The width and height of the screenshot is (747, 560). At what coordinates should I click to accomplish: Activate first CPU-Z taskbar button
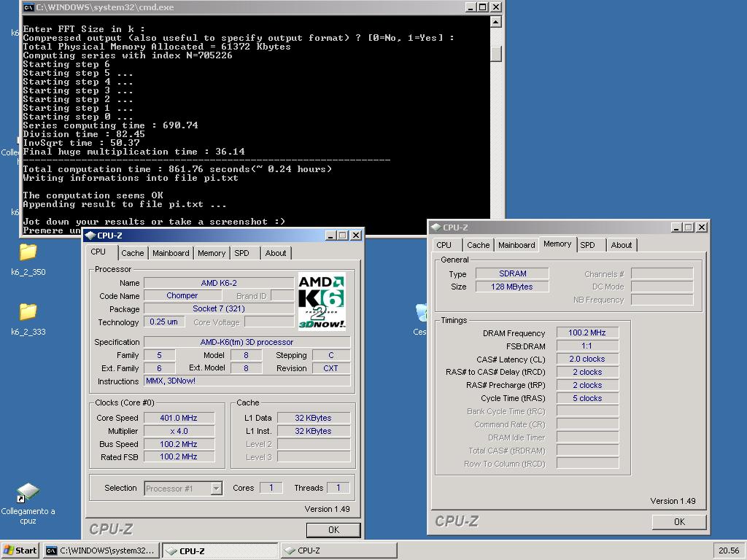coord(220,551)
